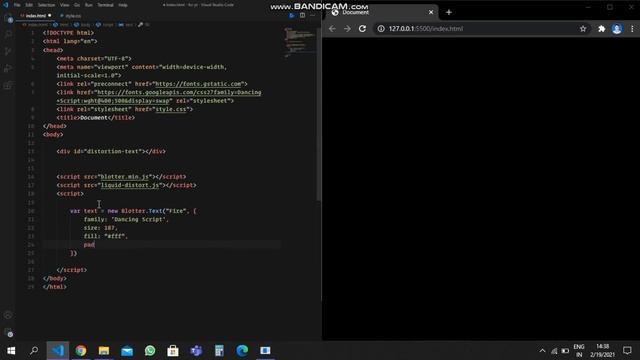This screenshot has width=640, height=360.
Task: Place cursor on the 'size: 187' line
Action: tap(100, 228)
